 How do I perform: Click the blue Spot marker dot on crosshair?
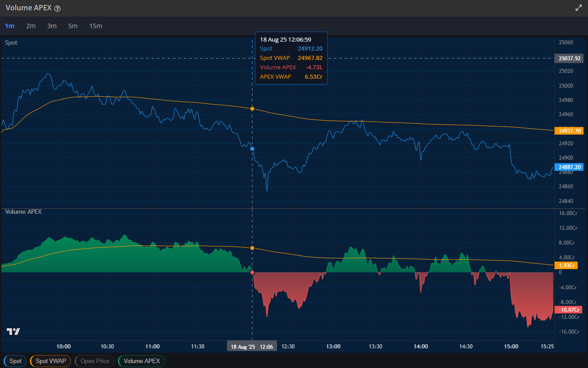pyautogui.click(x=252, y=148)
